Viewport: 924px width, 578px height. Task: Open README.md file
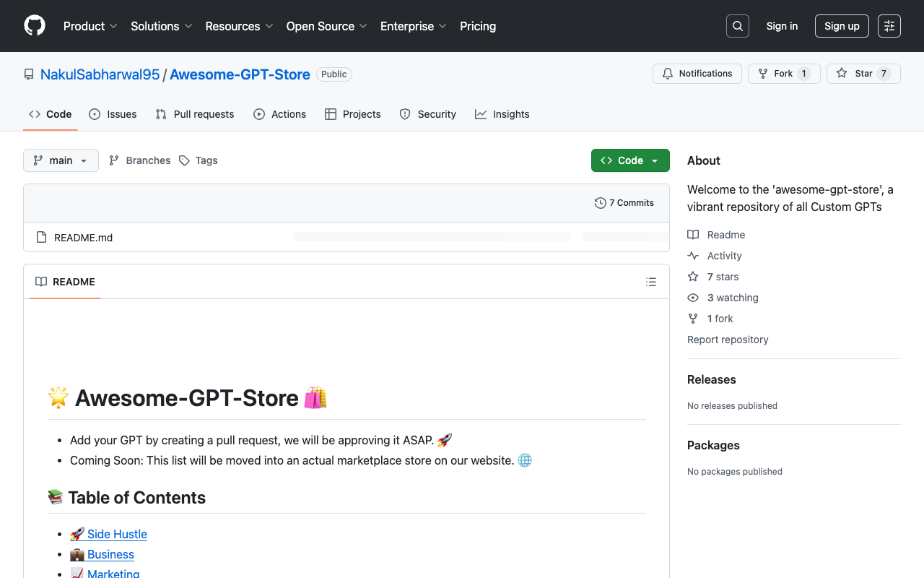[83, 238]
